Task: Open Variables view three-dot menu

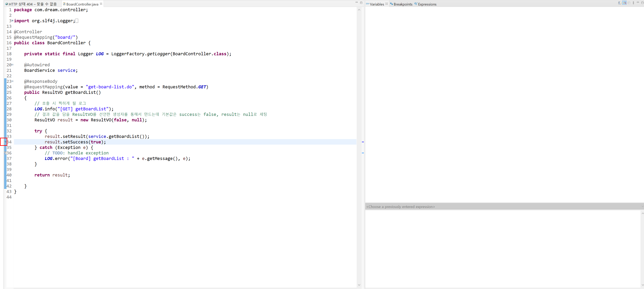Action: [633, 3]
